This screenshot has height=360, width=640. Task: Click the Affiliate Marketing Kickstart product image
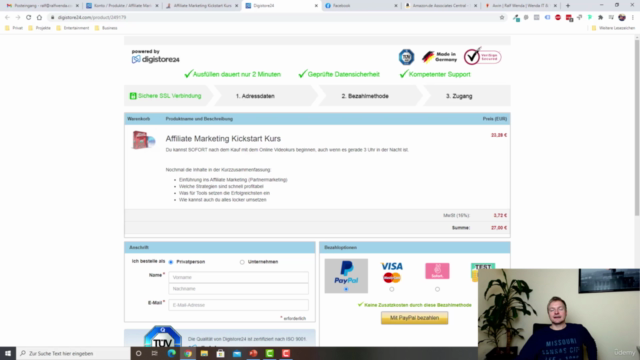pyautogui.click(x=143, y=140)
